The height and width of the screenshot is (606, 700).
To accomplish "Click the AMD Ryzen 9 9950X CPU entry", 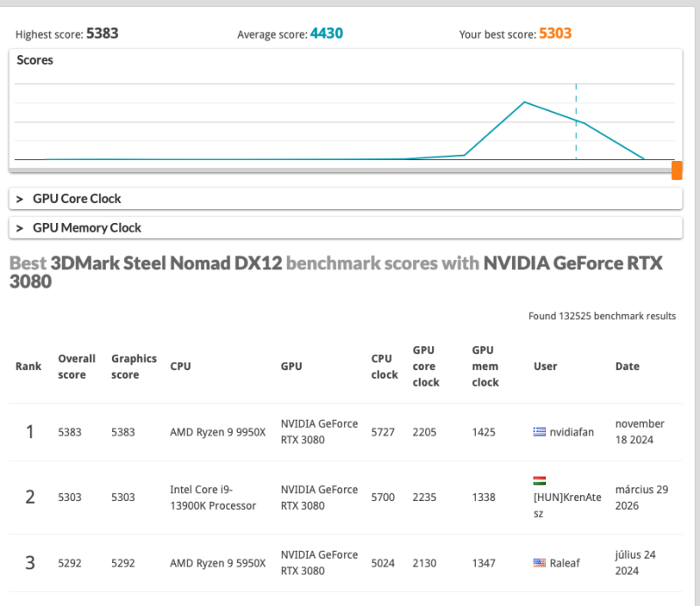I will [217, 431].
